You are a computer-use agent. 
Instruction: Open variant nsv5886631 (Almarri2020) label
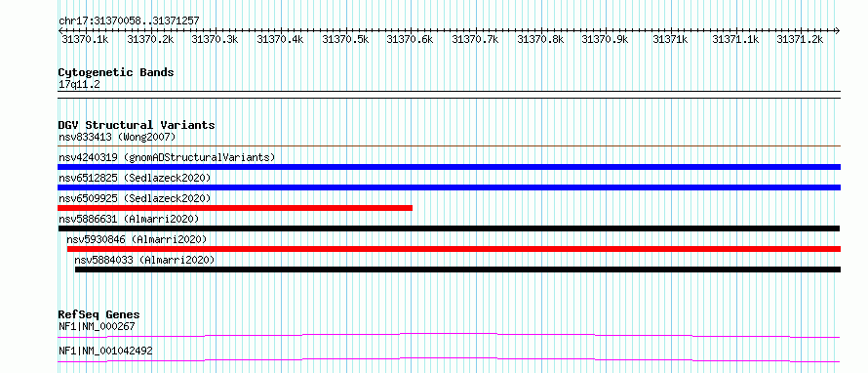(129, 219)
